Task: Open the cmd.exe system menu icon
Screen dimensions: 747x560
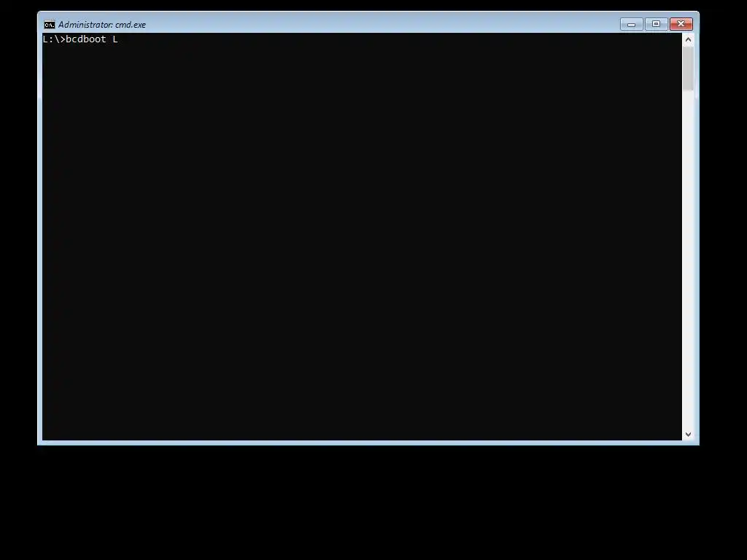Action: (x=50, y=25)
